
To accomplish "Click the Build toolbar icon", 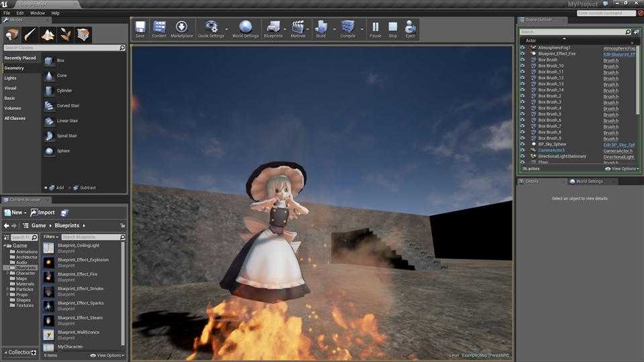I will (321, 29).
